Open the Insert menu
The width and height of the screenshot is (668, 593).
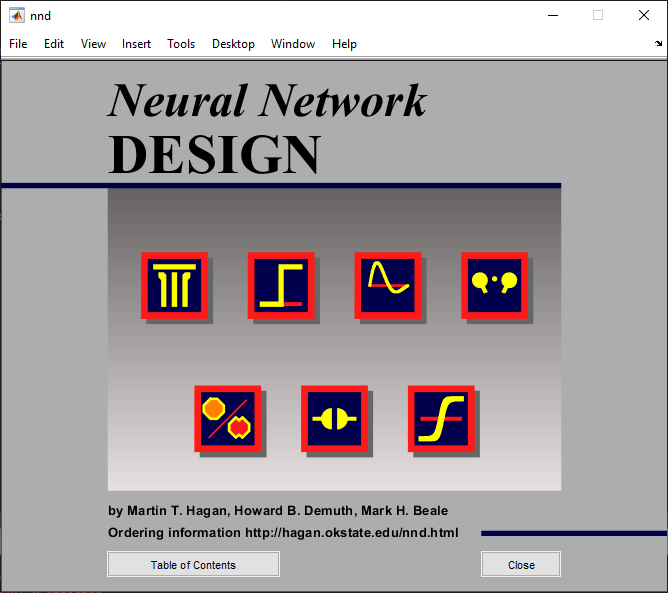click(136, 44)
